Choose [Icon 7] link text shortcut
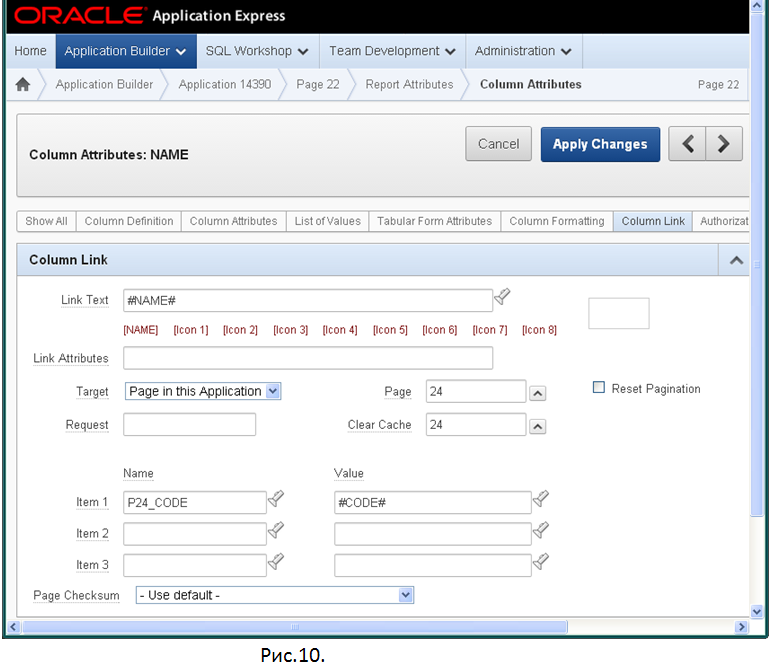 click(490, 330)
